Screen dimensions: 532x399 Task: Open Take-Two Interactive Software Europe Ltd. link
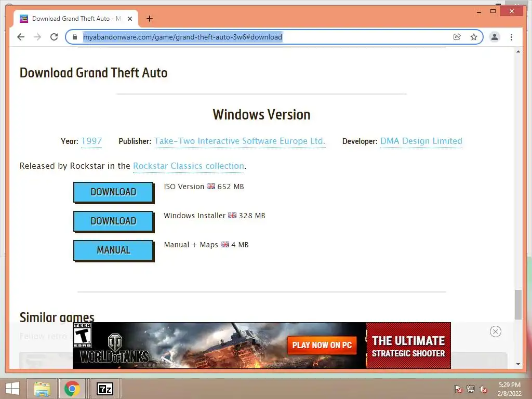coord(240,141)
